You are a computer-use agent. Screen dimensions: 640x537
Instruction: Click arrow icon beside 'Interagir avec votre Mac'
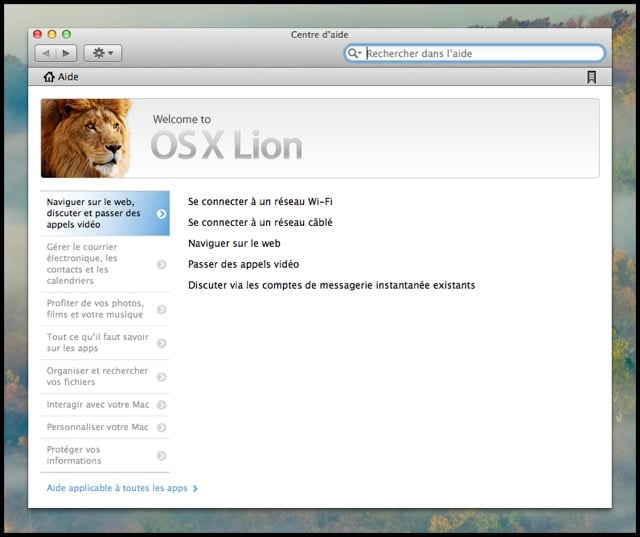tap(162, 405)
